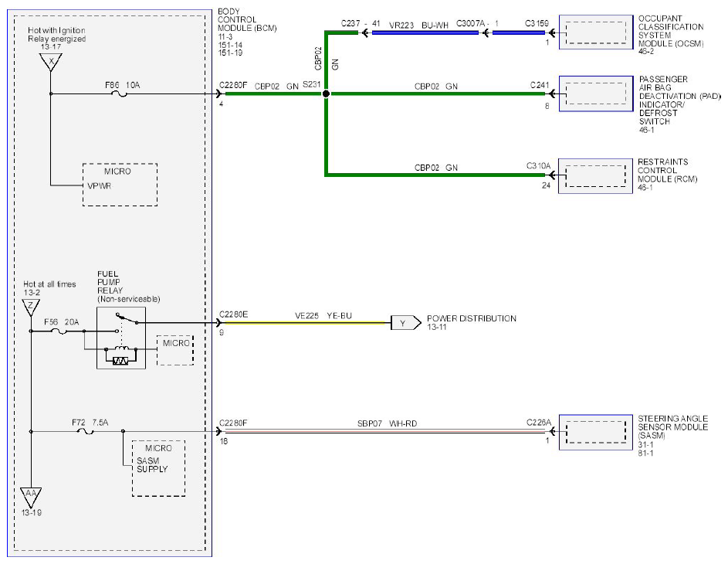Click the Y off-page connector arrow
The height and width of the screenshot is (564, 728).
point(406,323)
